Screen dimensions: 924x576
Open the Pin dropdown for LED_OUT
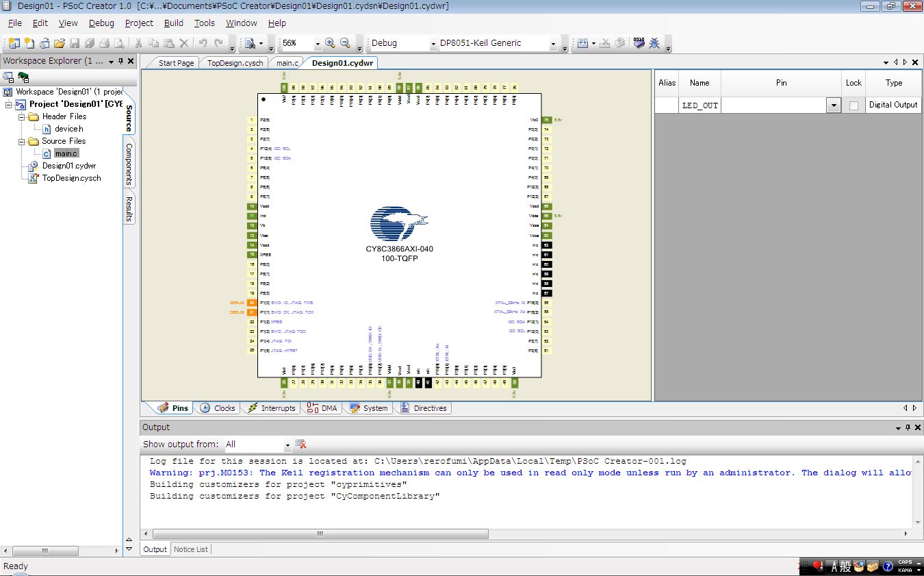pos(834,105)
